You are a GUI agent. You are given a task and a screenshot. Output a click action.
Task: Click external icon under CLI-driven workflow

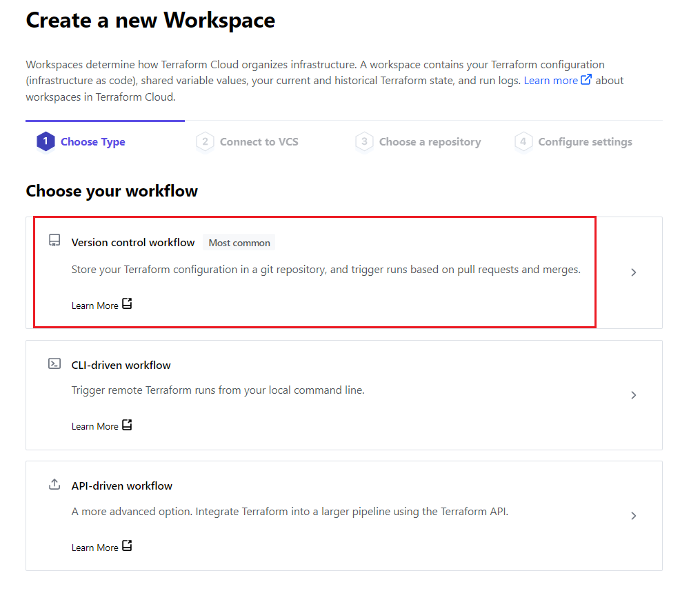(x=127, y=425)
